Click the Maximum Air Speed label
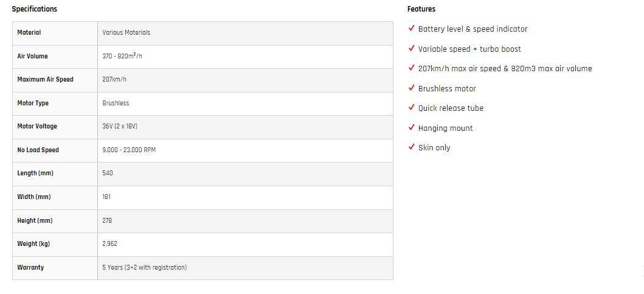644x294 pixels. coord(45,79)
